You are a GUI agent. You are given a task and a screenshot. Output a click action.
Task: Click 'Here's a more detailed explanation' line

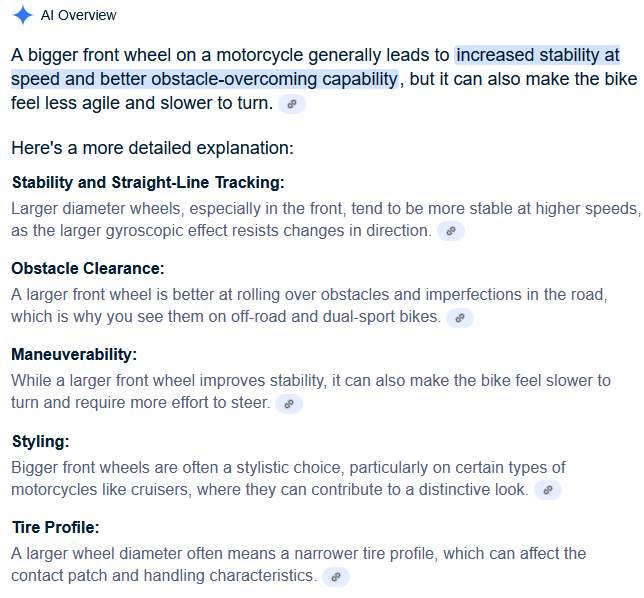pos(152,148)
